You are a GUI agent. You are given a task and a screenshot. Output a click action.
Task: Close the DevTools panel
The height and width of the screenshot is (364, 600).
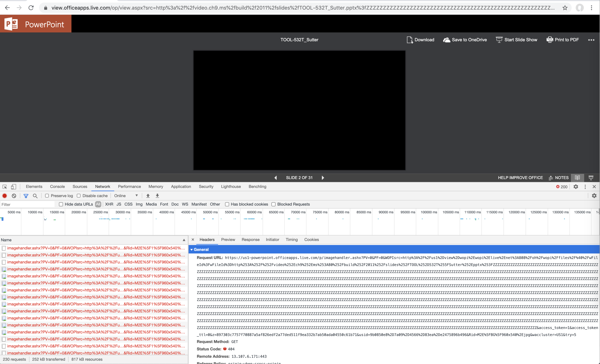tap(594, 187)
